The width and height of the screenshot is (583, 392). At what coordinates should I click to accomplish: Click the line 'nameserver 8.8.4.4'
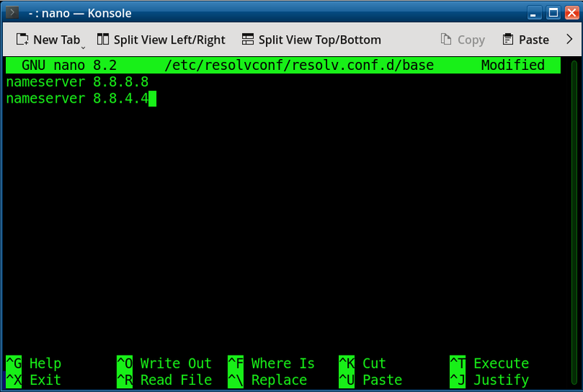click(x=77, y=98)
